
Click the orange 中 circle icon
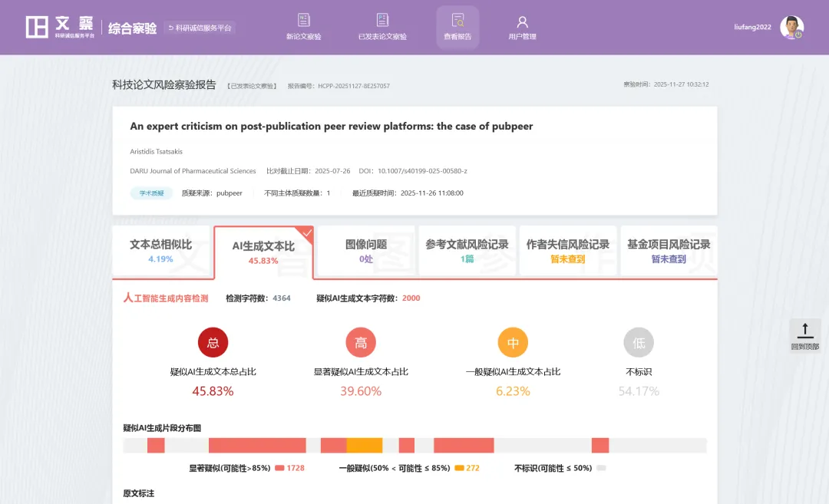[513, 343]
